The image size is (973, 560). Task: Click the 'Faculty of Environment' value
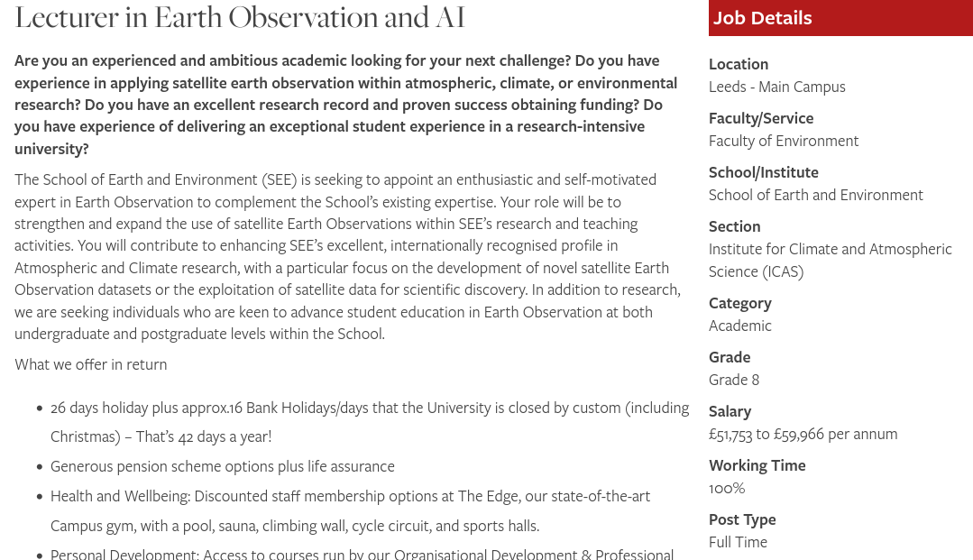coord(784,141)
